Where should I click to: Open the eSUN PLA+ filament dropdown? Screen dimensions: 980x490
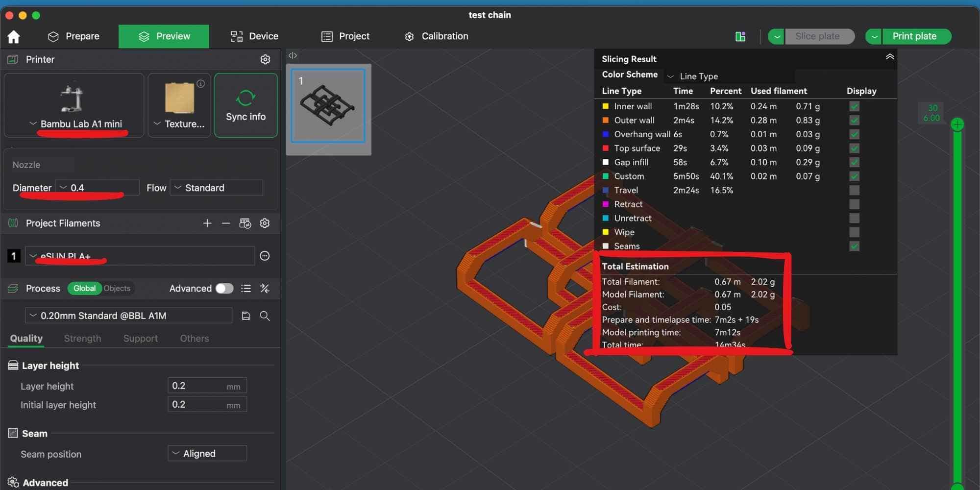140,256
